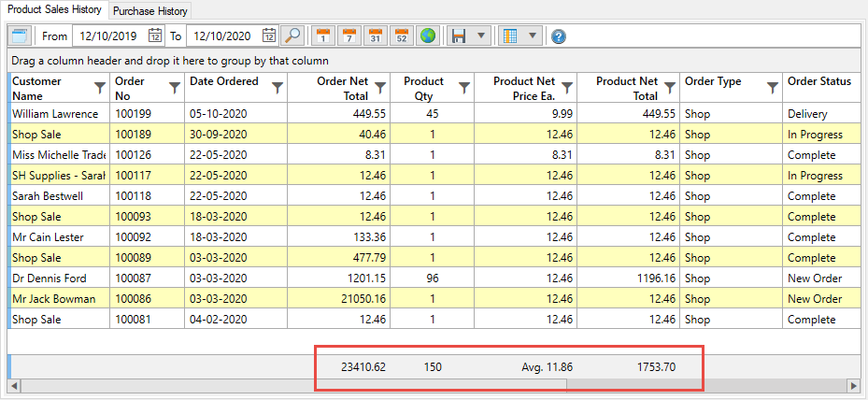Image resolution: width=868 pixels, height=400 pixels.
Task: Click the globe icon in toolbar
Action: coord(427,36)
